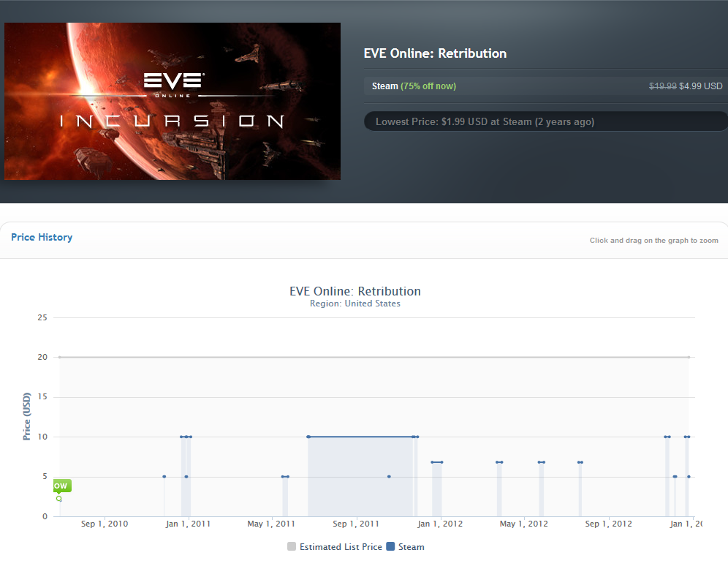Click the 15 value on price axis
Viewport: 728px width, 588px height.
[x=42, y=396]
